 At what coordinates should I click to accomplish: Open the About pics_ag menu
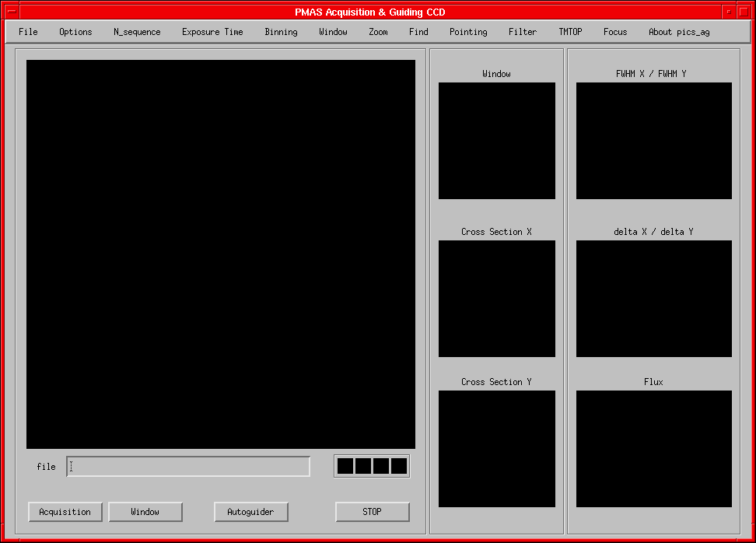(679, 32)
